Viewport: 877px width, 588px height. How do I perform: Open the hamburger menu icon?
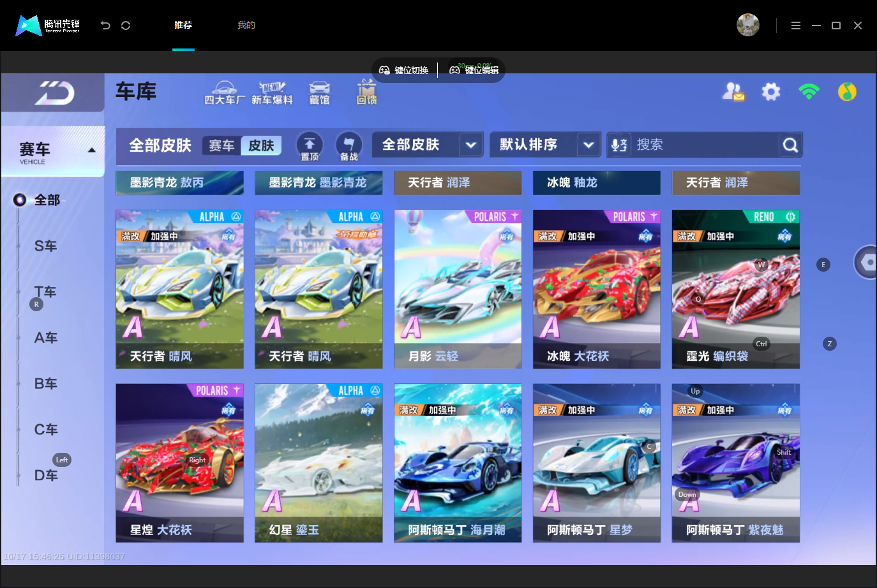795,26
